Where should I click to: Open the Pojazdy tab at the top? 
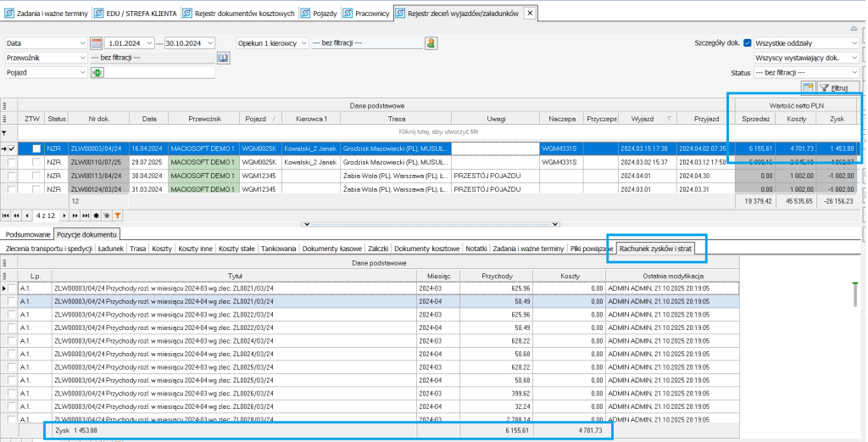coord(323,14)
